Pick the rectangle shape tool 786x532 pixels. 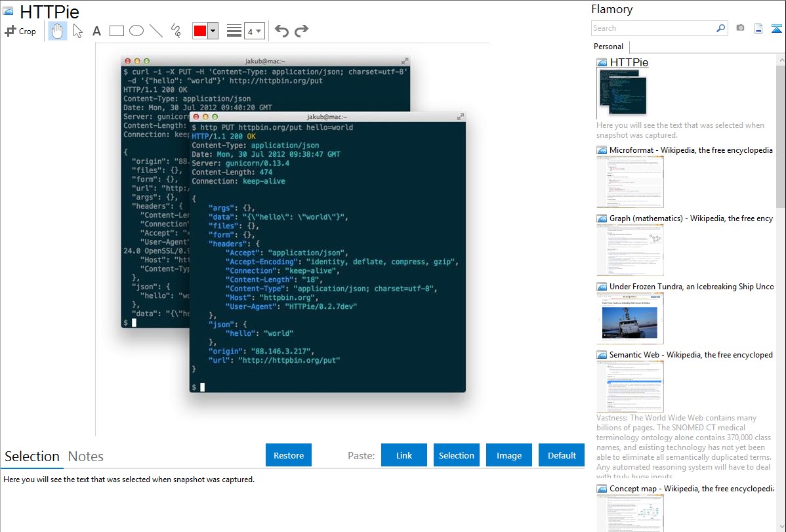116,31
